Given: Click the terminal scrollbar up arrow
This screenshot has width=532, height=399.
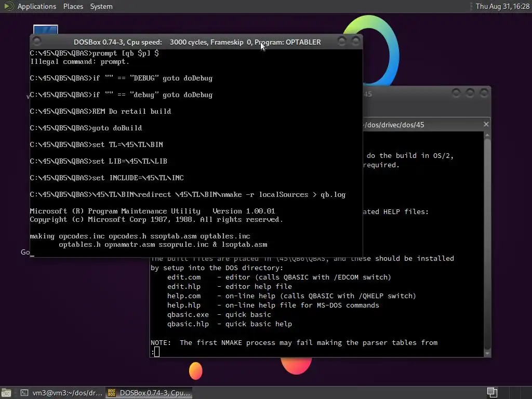Looking at the screenshot, I should (x=487, y=135).
